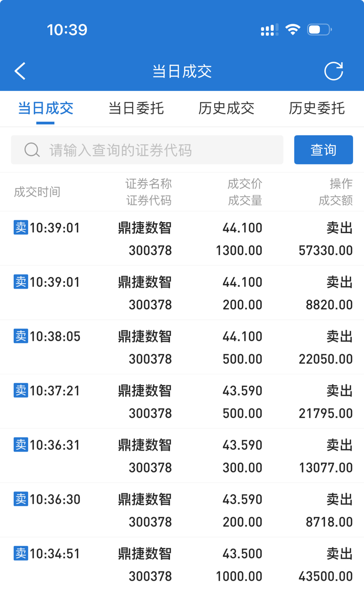Viewport: 364px width, 591px height.
Task: Select the 历史委托 tab
Action: pyautogui.click(x=317, y=109)
